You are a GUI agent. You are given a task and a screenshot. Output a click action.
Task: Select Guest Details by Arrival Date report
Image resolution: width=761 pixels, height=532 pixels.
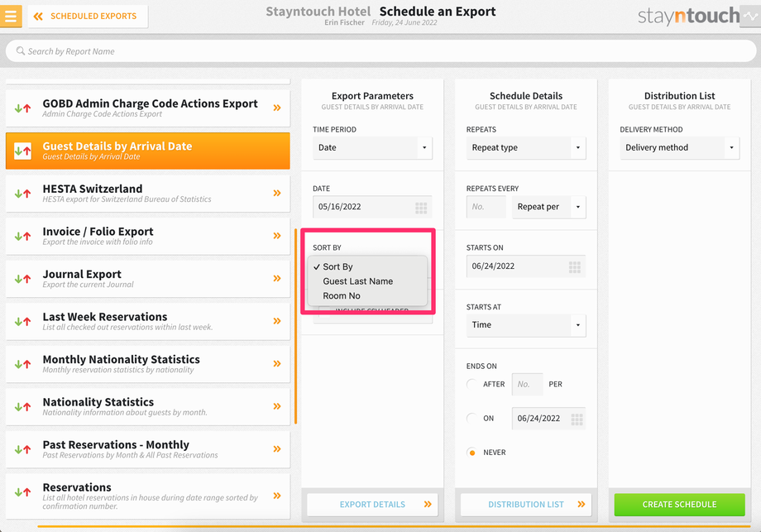tap(147, 151)
